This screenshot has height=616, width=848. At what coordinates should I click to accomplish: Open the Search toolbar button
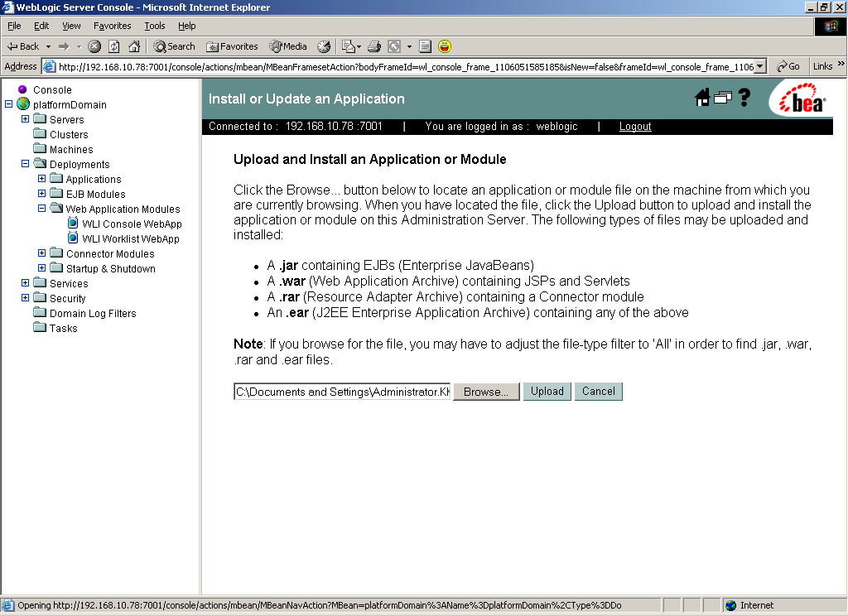[174, 46]
